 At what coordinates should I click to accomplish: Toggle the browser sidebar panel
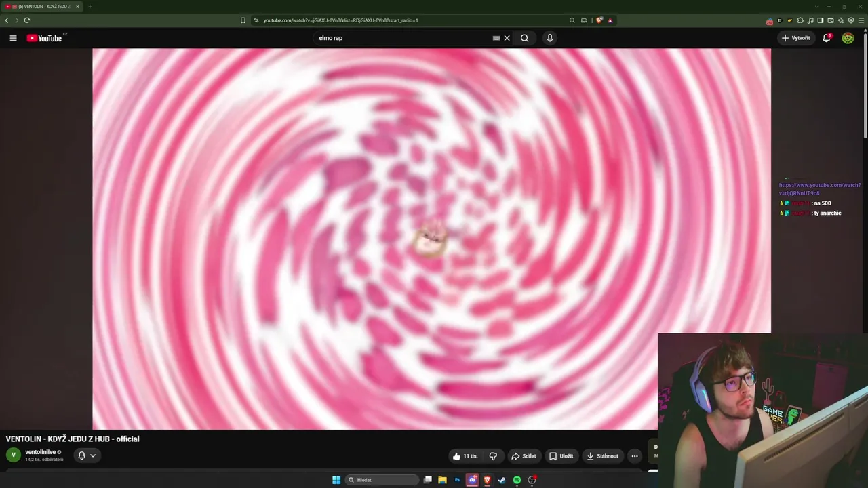[821, 20]
